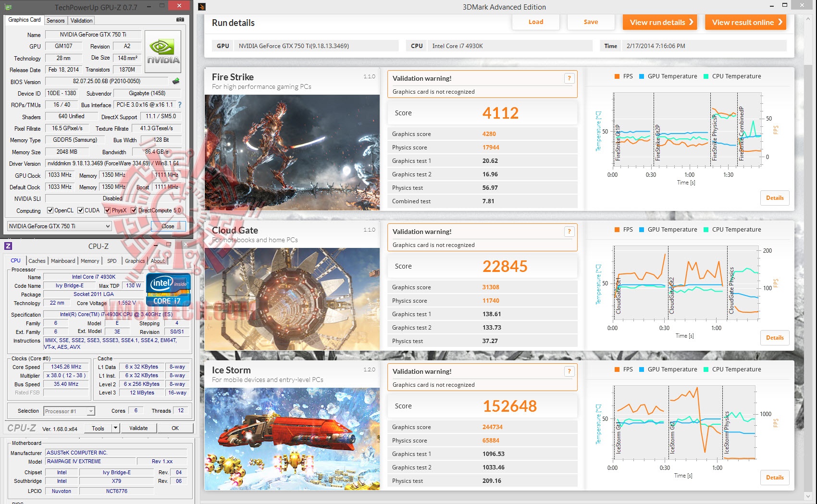
Task: Click the orange FPS swatch in Fire Strike legend
Action: tap(617, 76)
